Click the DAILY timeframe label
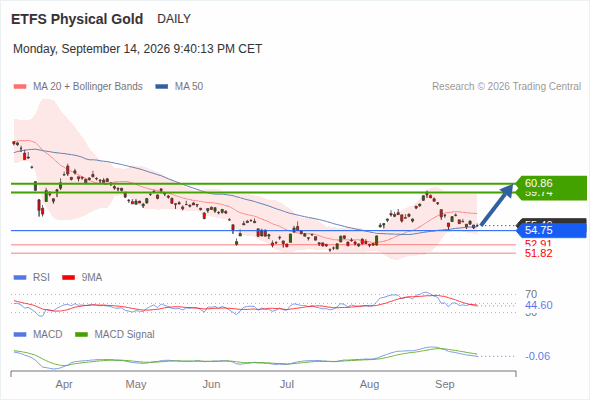Image resolution: width=590 pixels, height=400 pixels. [174, 19]
